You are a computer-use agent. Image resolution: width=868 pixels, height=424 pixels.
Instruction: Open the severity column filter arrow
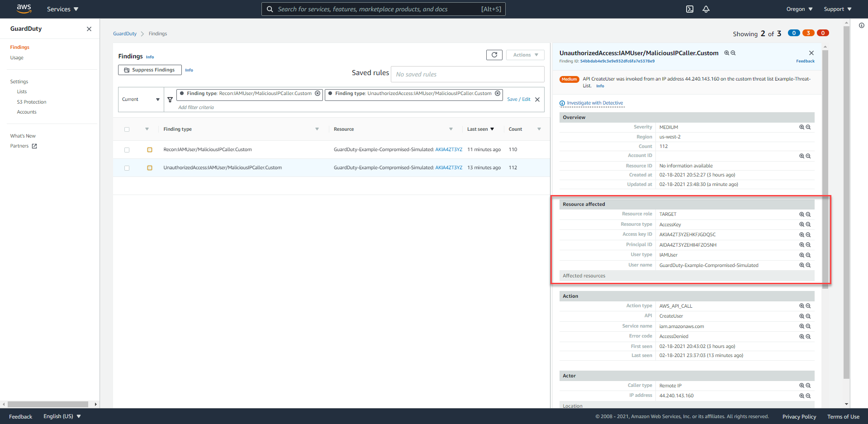point(147,129)
